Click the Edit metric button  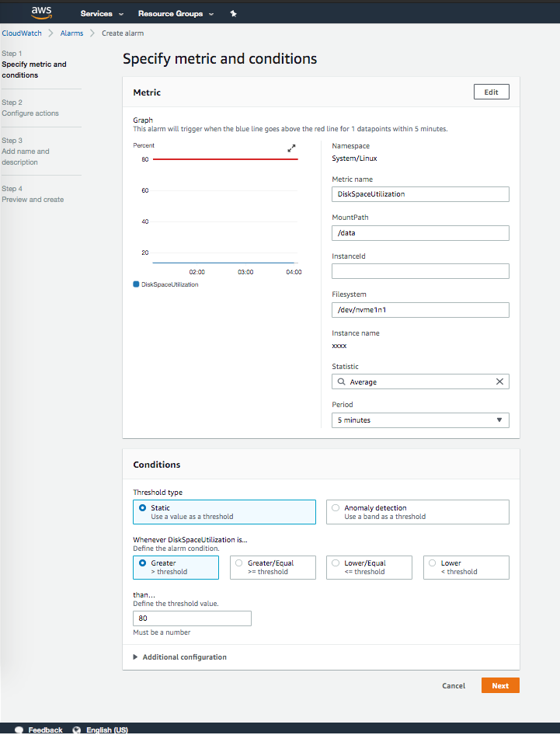[x=491, y=92]
